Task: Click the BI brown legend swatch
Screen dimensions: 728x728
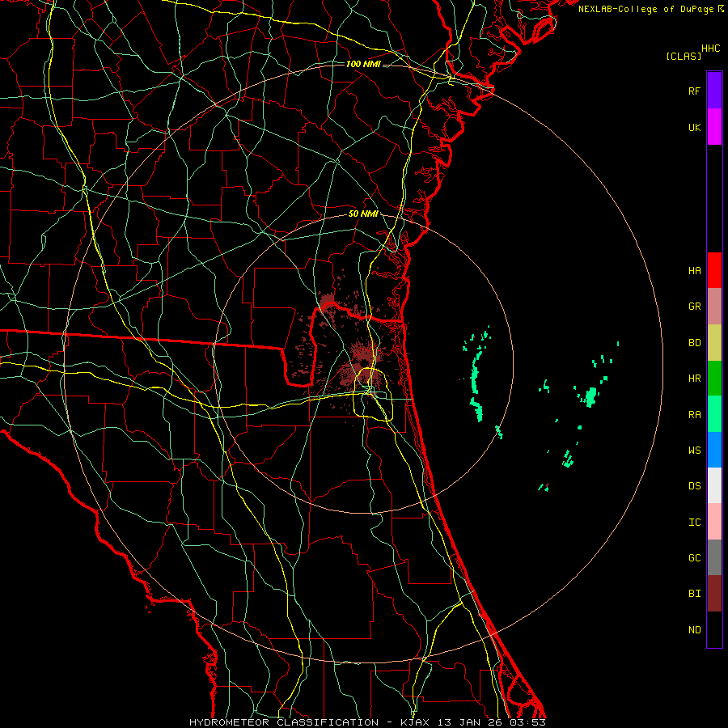Action: click(x=714, y=594)
